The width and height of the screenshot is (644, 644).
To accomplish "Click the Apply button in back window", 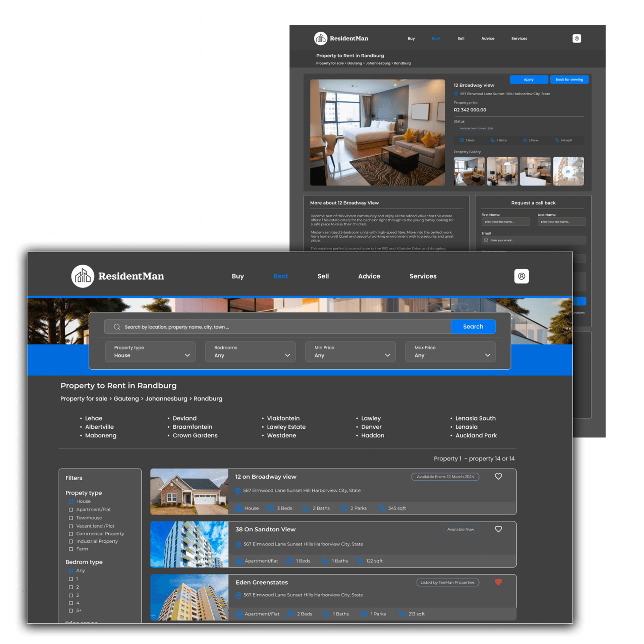I will (x=529, y=79).
